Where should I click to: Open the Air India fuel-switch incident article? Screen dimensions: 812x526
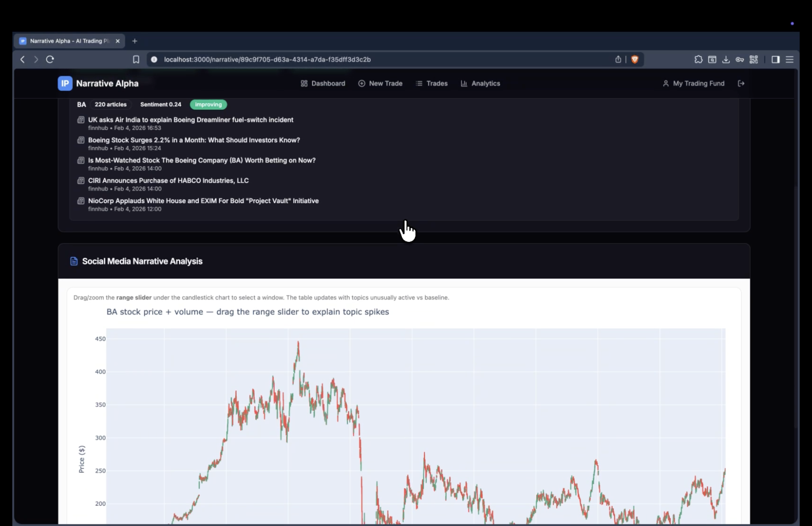190,120
